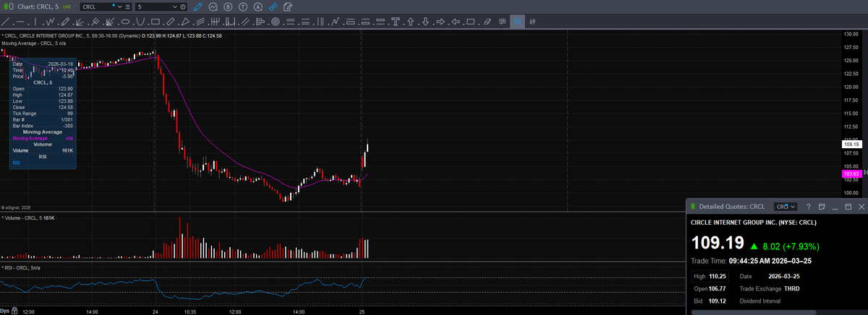Select the vertical line drawing tool

35,22
